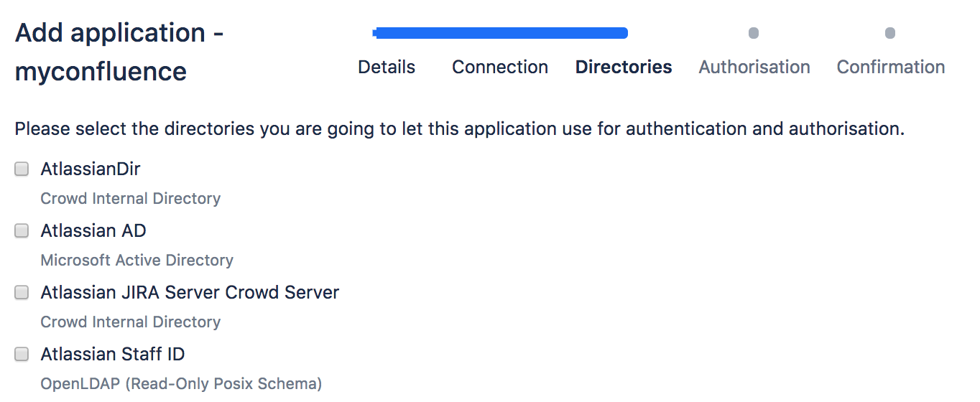
Task: Click the Add application - myconfluence heading
Action: (119, 52)
